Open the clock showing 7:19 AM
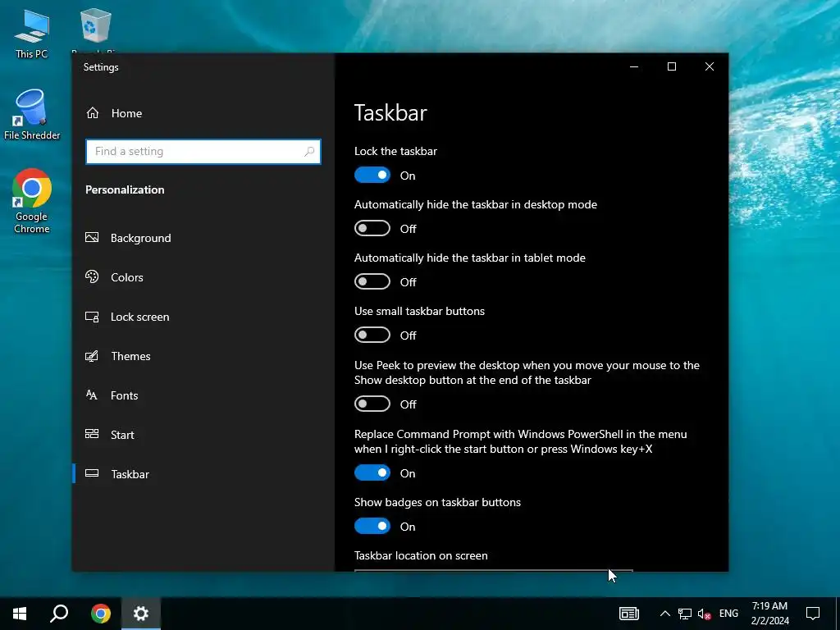 [769, 614]
